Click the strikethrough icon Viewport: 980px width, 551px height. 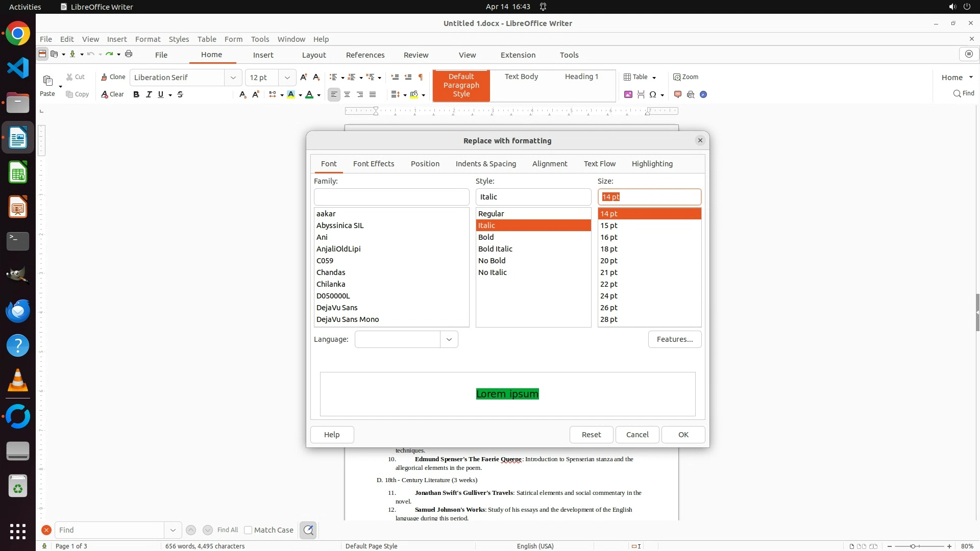point(180,94)
